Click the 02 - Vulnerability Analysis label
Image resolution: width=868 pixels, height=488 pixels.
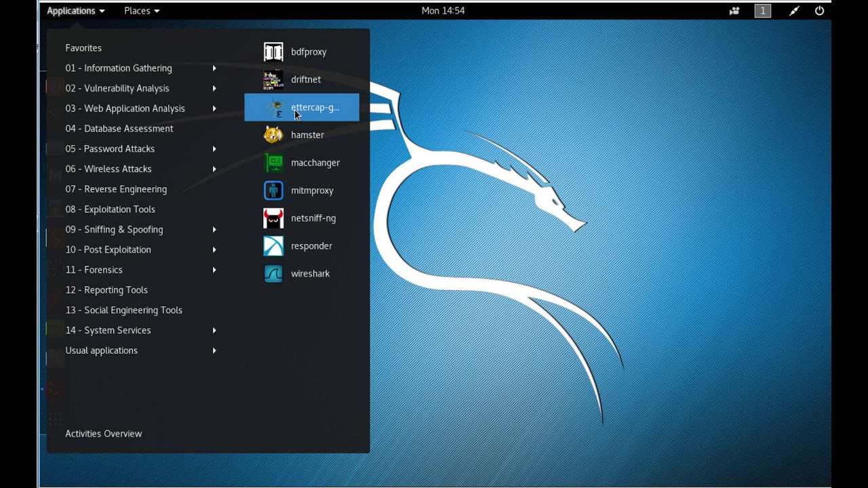(x=117, y=88)
